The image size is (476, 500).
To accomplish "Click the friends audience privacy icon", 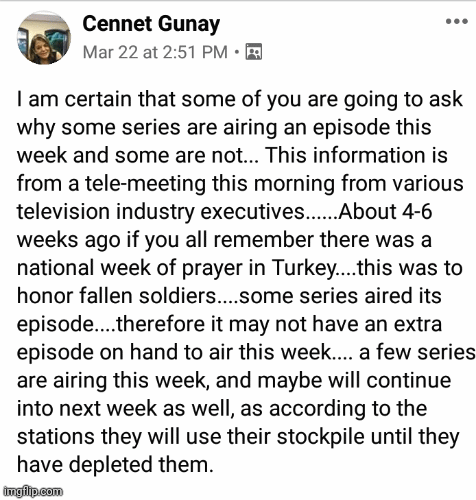I will [x=254, y=52].
